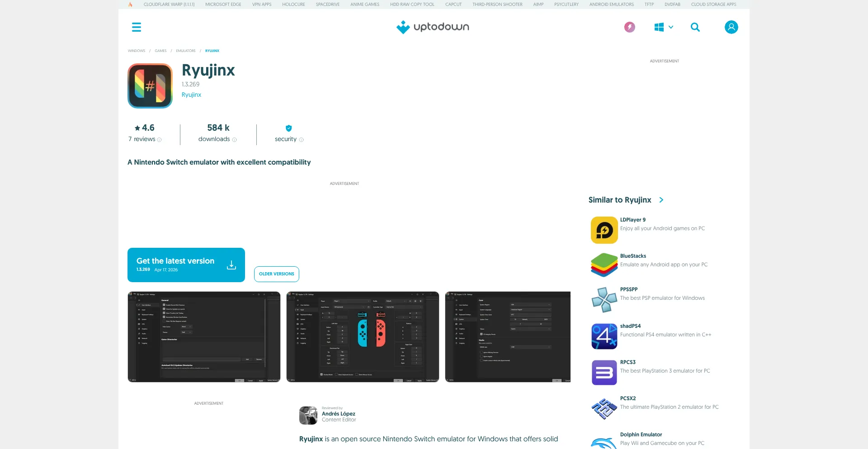Click Get the latest version button

coord(186,265)
